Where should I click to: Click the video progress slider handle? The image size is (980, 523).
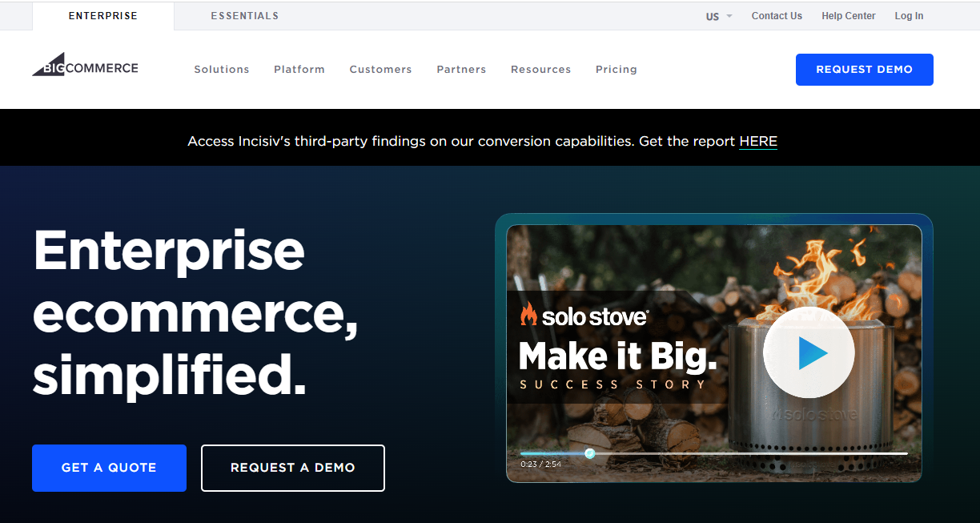(x=590, y=453)
